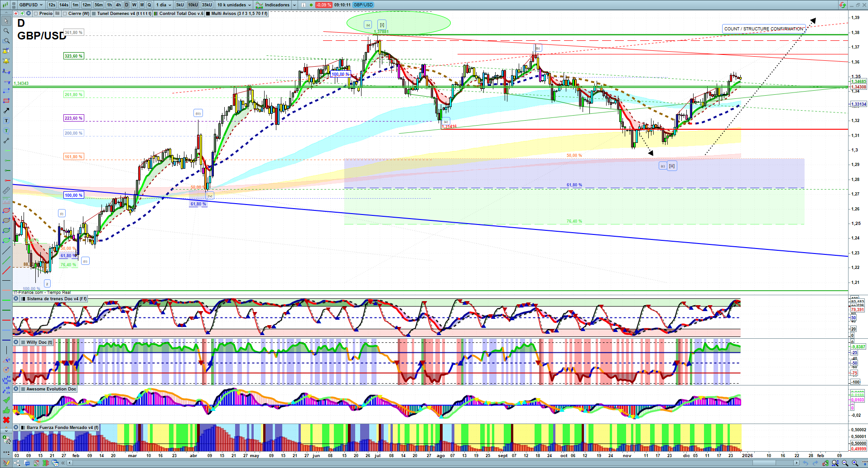Select the green diagonal line tool

pos(6,260)
